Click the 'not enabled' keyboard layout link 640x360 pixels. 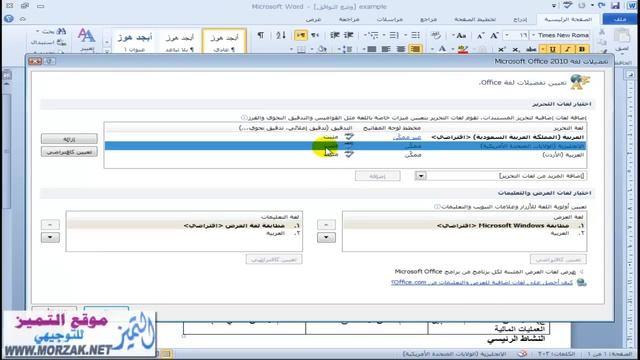coord(407,137)
